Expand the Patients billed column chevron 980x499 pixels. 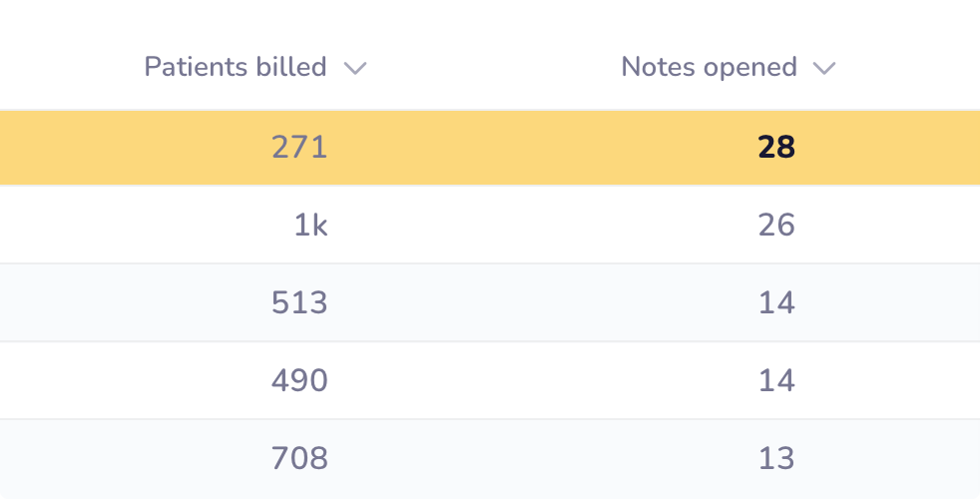pos(354,68)
